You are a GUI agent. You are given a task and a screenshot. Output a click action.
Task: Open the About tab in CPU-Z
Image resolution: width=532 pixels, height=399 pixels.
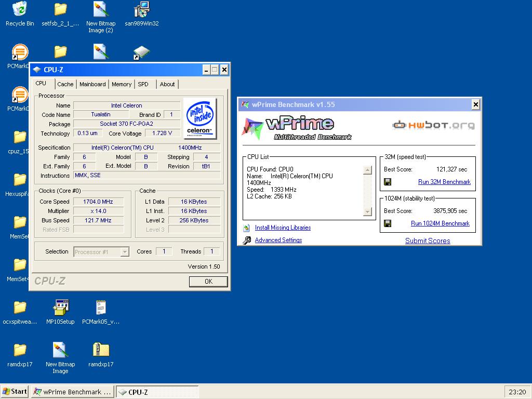coord(167,84)
